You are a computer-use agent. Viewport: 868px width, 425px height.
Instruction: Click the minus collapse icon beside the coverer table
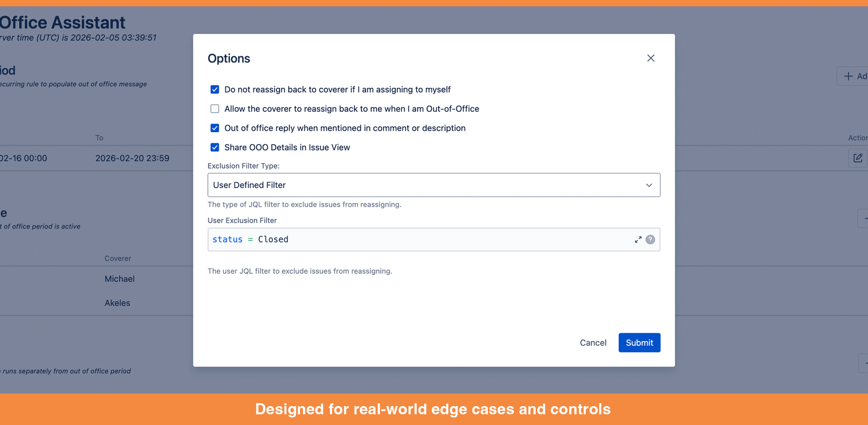(865, 218)
